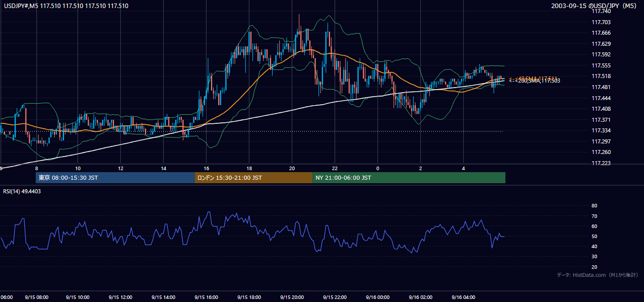
Task: Click the RSI scale value 50
Action: 594,236
